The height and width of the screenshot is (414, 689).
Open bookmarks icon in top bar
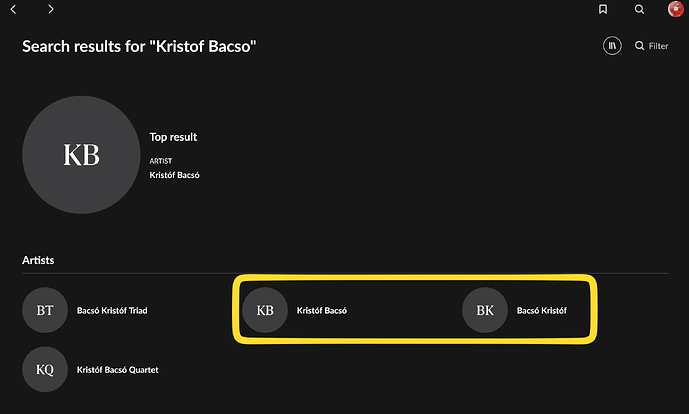click(x=603, y=9)
